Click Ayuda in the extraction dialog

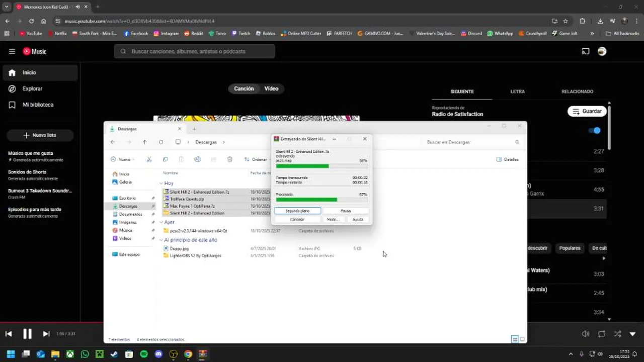pos(358,219)
